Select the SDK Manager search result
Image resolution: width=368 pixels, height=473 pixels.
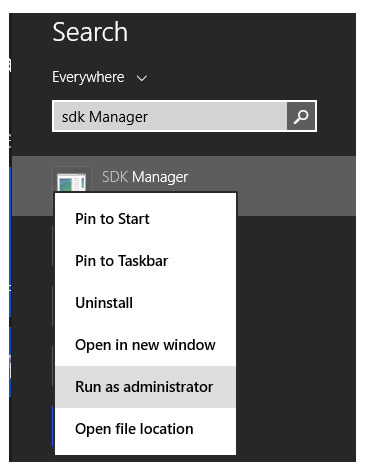[x=184, y=185]
